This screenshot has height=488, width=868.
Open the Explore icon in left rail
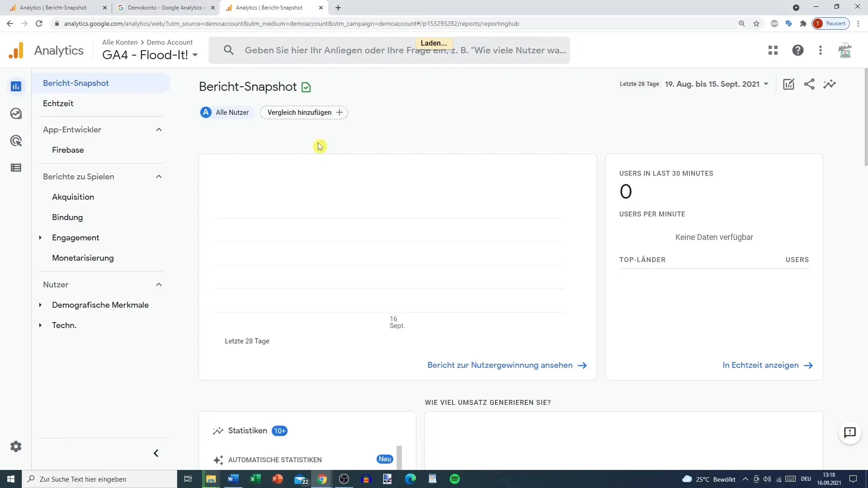(x=16, y=113)
